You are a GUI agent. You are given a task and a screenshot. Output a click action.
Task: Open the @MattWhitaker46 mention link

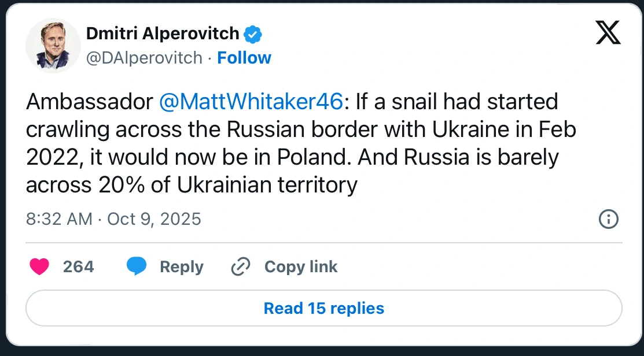tap(251, 102)
